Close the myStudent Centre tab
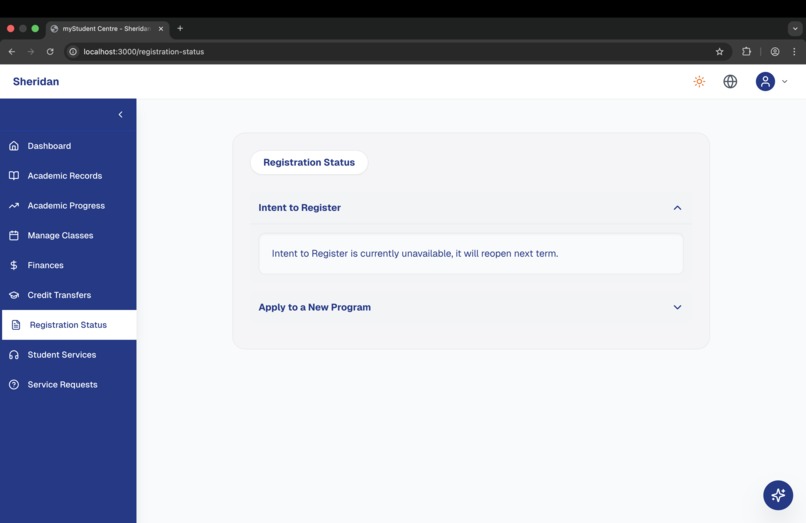806x523 pixels. [161, 29]
